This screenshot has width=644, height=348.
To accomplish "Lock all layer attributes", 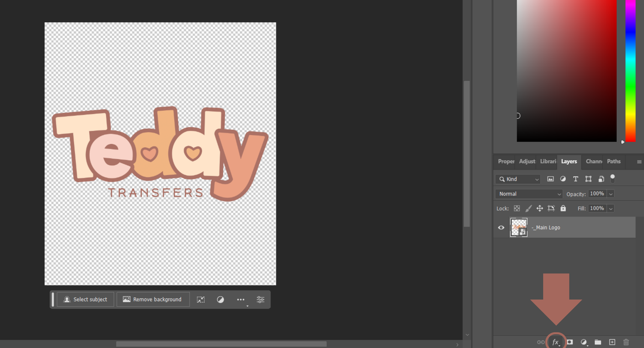I will click(563, 208).
